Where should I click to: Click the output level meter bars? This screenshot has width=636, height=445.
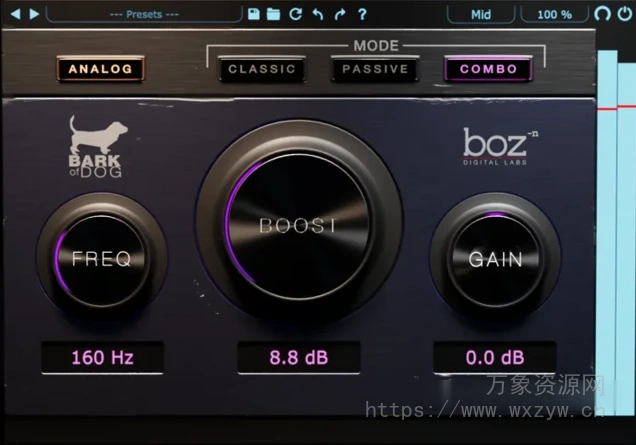617,232
